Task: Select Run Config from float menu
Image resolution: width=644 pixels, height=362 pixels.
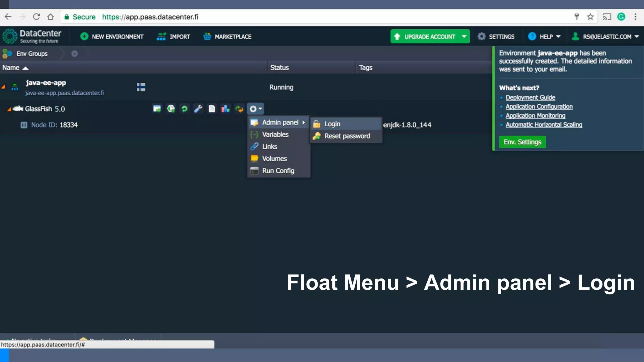Action: click(x=279, y=171)
